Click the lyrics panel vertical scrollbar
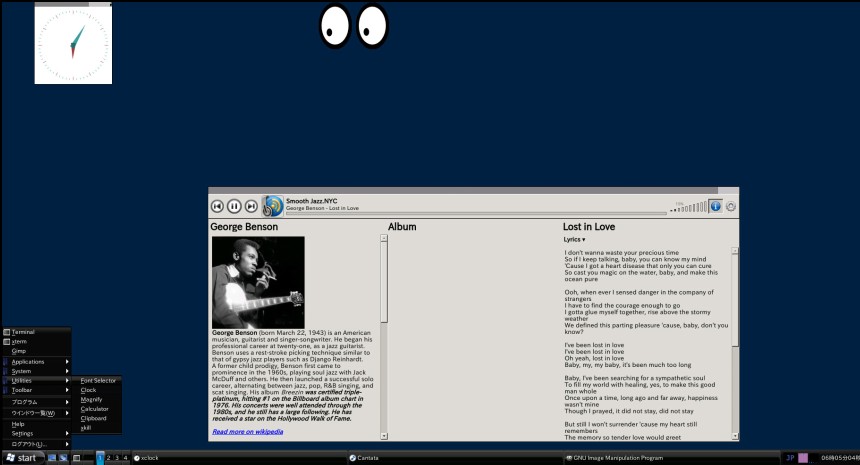The width and height of the screenshot is (860, 465). 735,340
